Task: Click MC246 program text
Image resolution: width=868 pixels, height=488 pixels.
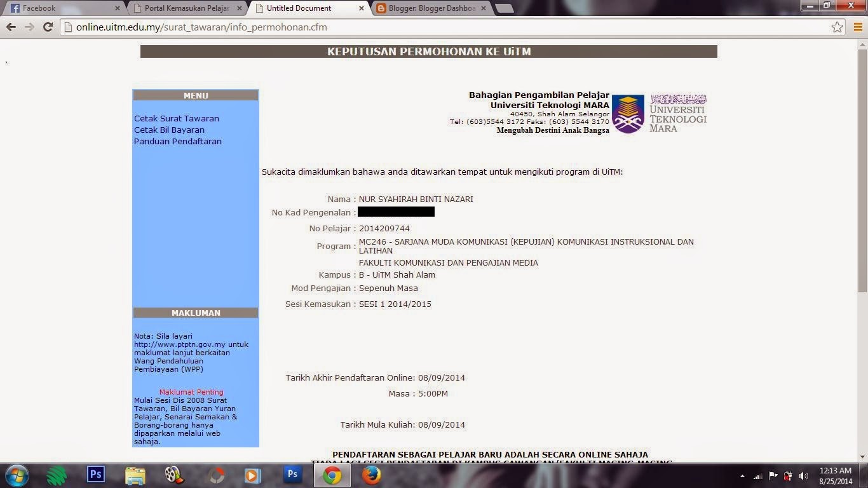Action: click(x=526, y=246)
